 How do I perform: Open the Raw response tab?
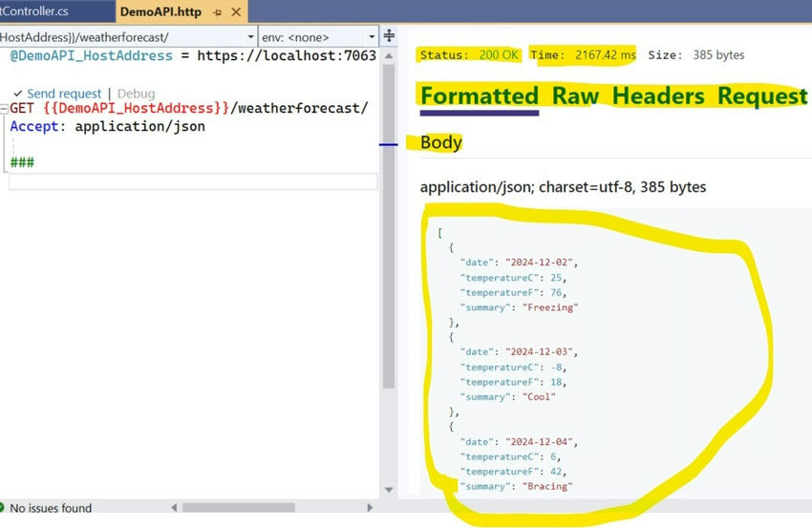click(x=575, y=96)
